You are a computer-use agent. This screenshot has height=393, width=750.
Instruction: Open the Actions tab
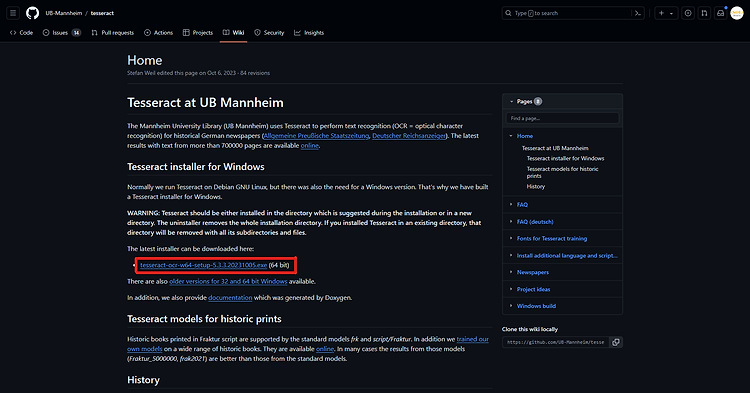click(x=158, y=33)
